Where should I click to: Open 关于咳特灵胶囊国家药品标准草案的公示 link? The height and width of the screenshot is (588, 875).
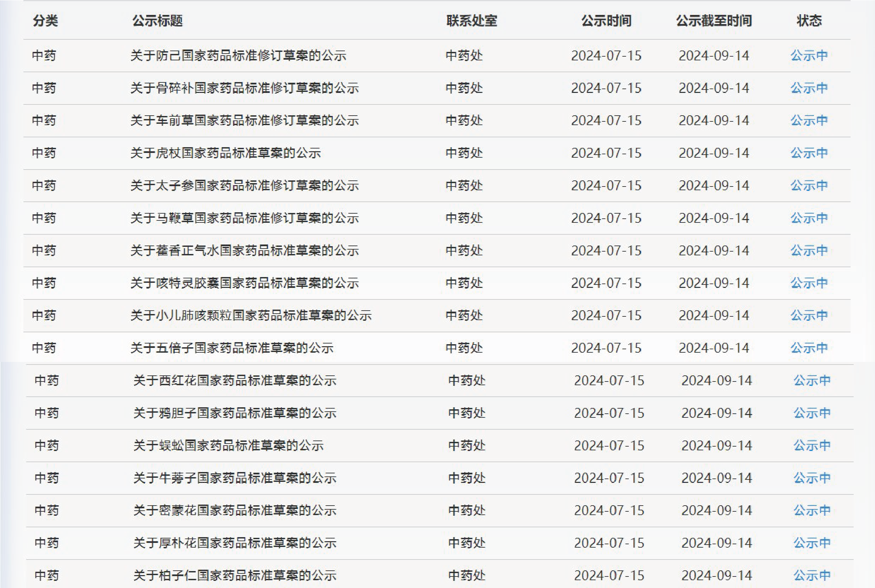point(245,283)
